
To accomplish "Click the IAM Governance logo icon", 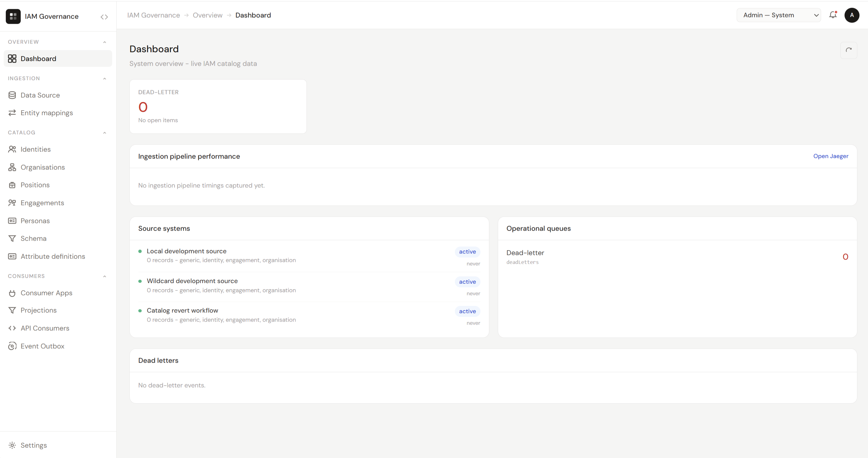I will coord(13,16).
